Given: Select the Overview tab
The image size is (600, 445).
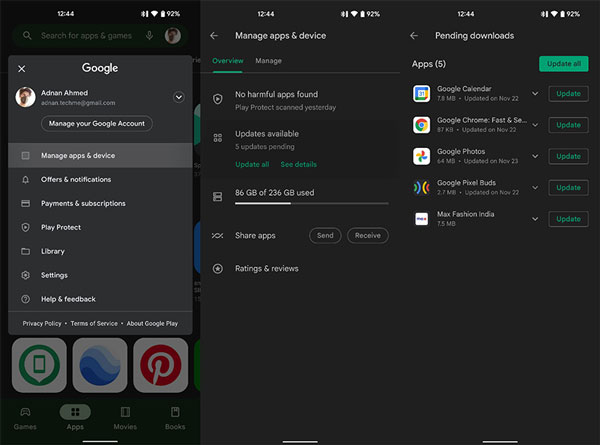Looking at the screenshot, I should point(228,61).
